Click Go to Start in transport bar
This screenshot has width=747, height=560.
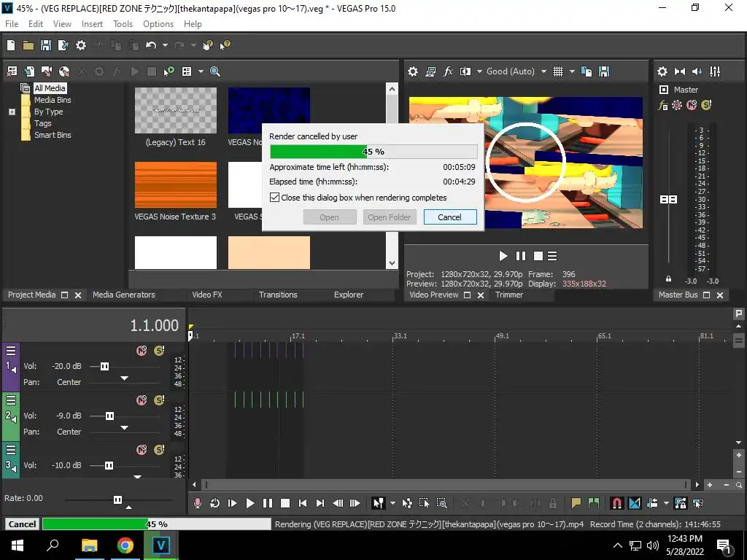tap(303, 503)
